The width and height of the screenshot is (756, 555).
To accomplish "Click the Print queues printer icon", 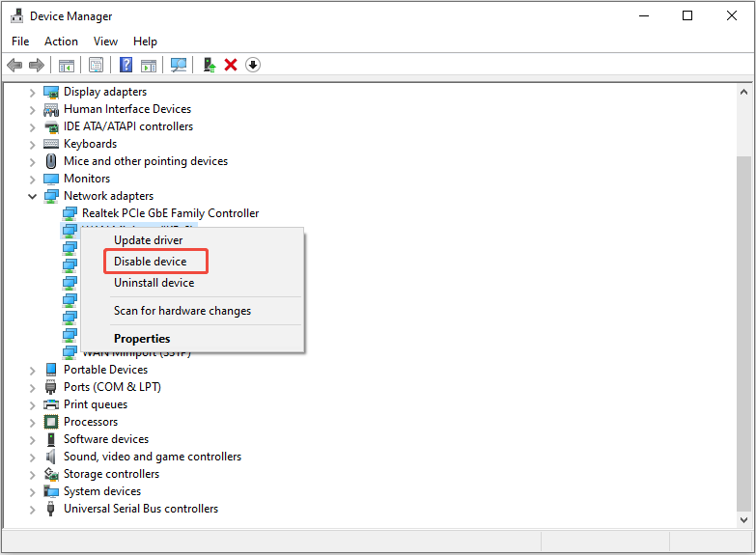I will coord(51,404).
